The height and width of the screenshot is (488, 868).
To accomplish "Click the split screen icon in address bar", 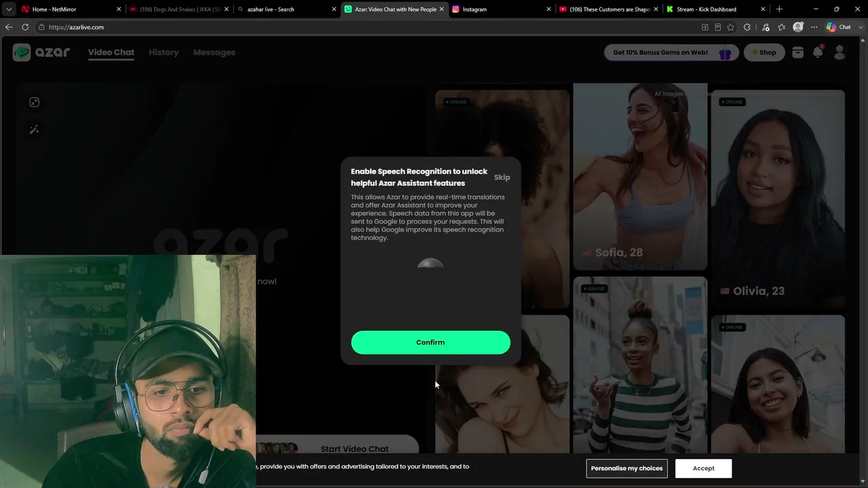I will [705, 27].
